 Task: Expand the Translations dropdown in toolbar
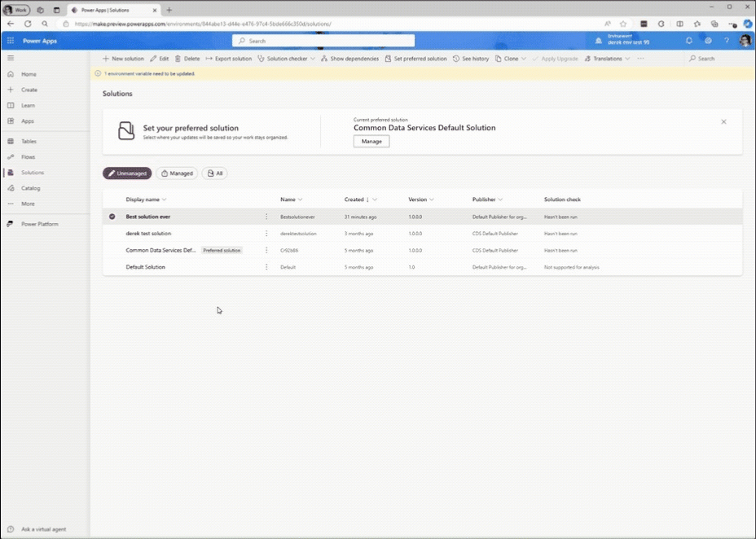pos(607,59)
